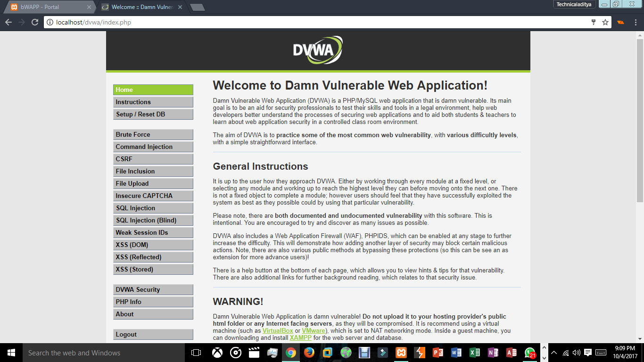Show hidden system tray icons
The image size is (644, 362).
coord(554,353)
